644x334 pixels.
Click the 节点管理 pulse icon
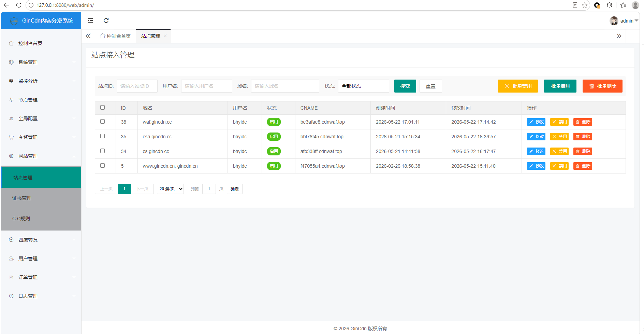coord(11,100)
